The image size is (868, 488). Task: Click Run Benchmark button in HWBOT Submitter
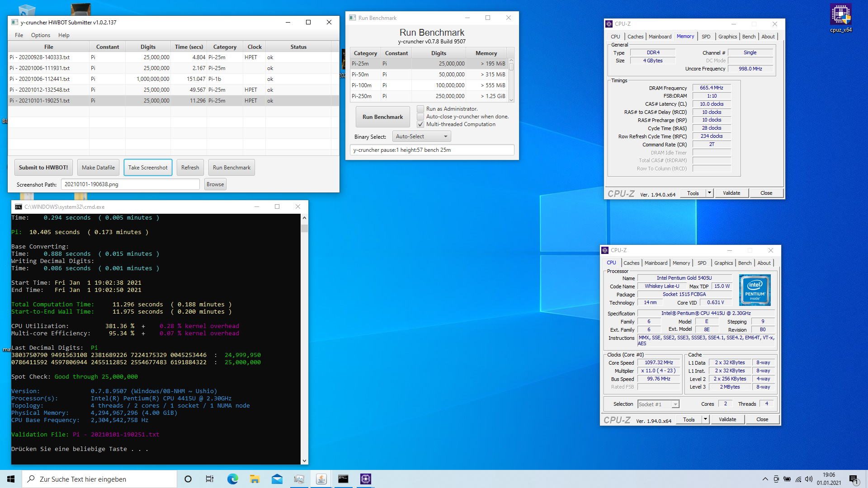231,168
